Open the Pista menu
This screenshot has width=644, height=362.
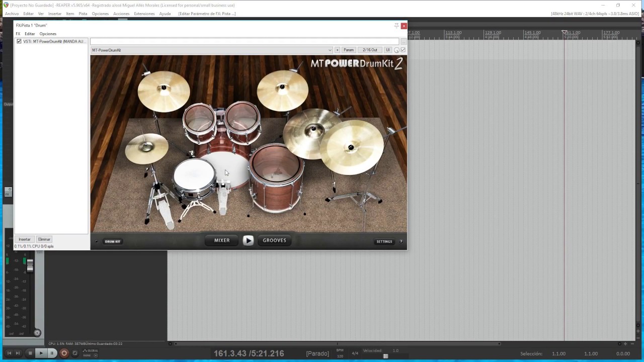pos(83,14)
